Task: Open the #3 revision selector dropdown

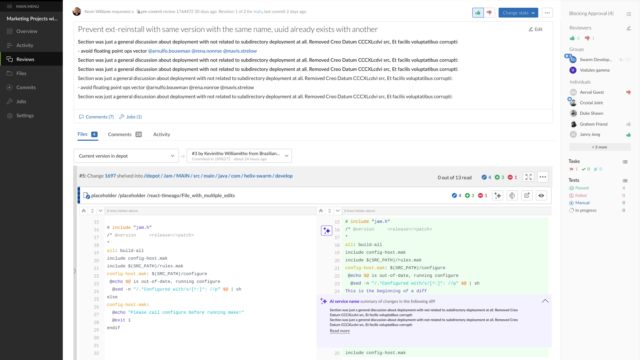Action: (239, 156)
